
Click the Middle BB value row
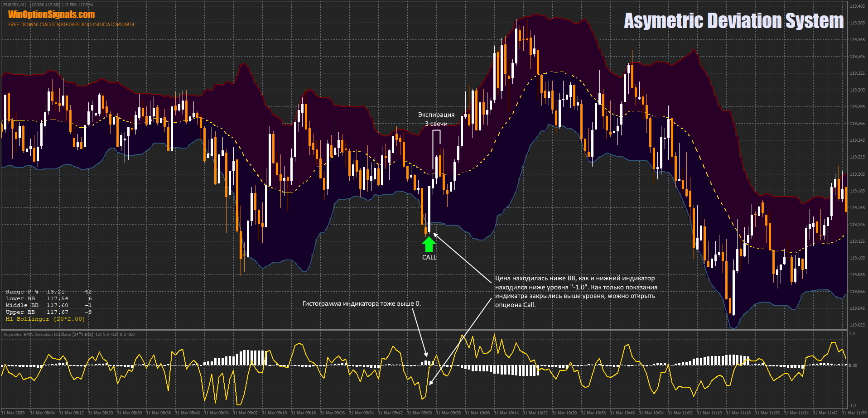coord(48,305)
